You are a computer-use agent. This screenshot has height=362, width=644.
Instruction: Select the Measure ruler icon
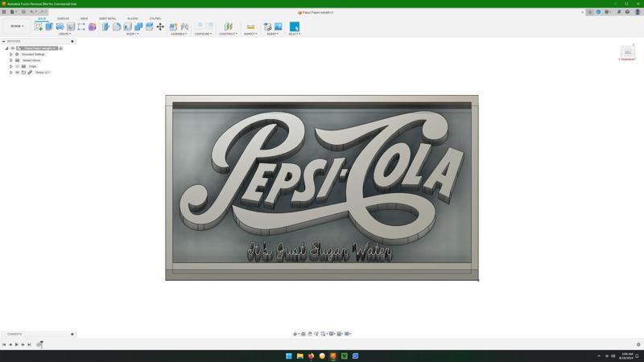pos(250,27)
